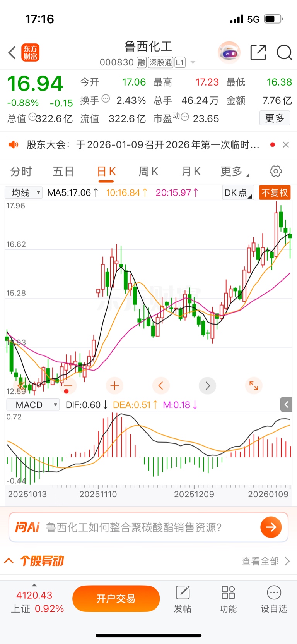Screen dimensions: 297x644
Task: Toggle the 不复权 adjustment button
Action: coord(275,192)
